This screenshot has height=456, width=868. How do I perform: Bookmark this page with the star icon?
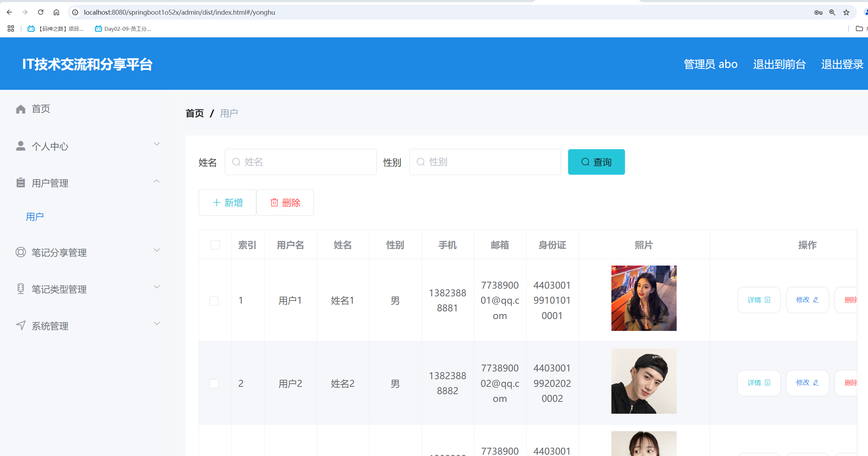[x=846, y=12]
